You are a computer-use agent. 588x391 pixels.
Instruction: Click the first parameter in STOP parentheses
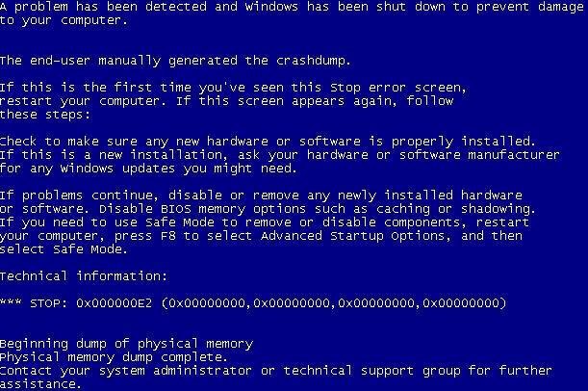pos(207,302)
